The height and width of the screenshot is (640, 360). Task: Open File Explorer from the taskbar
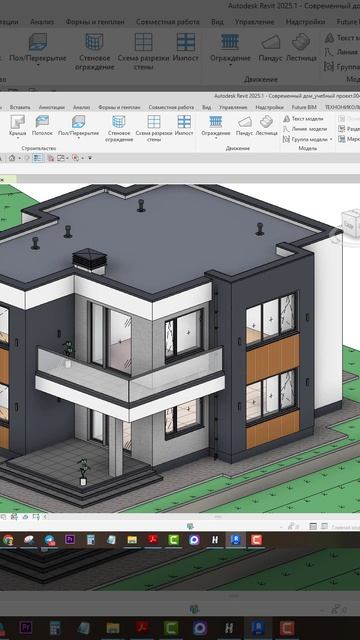(132, 540)
